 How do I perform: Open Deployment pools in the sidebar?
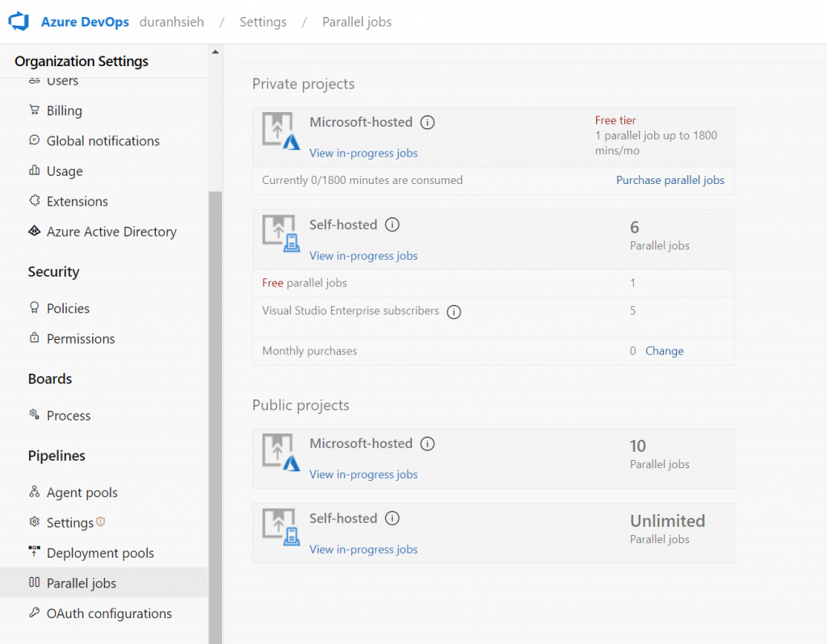click(100, 554)
